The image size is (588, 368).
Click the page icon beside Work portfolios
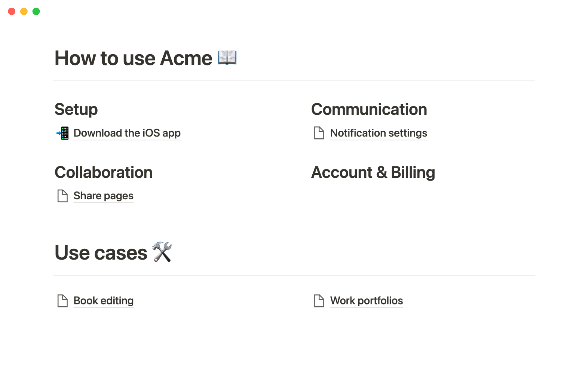tap(319, 301)
